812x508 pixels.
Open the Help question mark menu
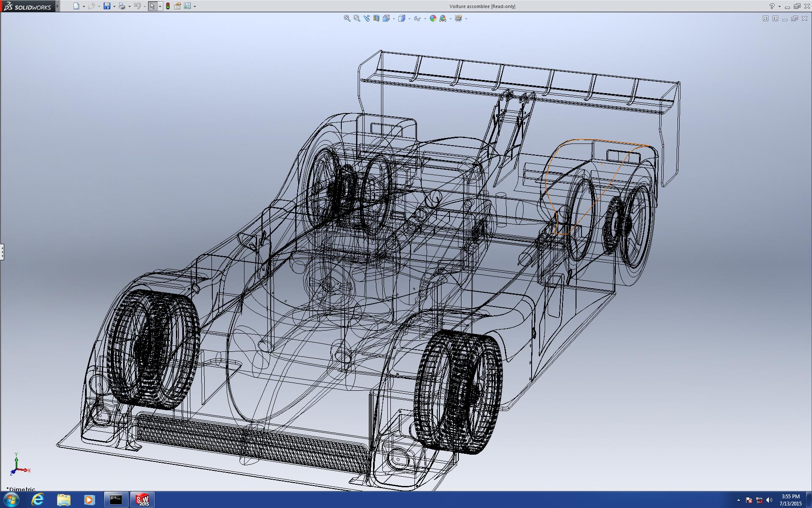tap(772, 6)
